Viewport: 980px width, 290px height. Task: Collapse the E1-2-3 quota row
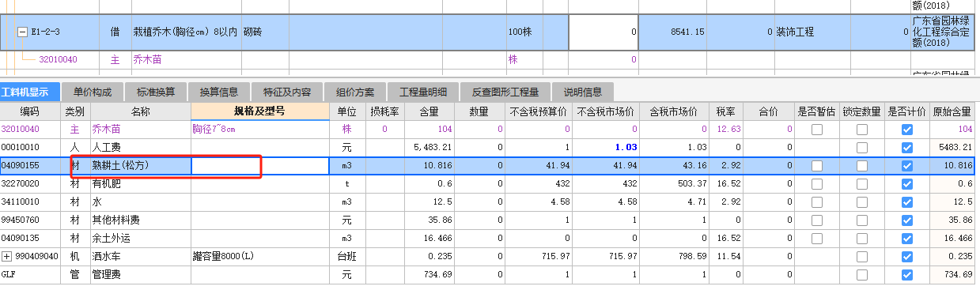[22, 32]
